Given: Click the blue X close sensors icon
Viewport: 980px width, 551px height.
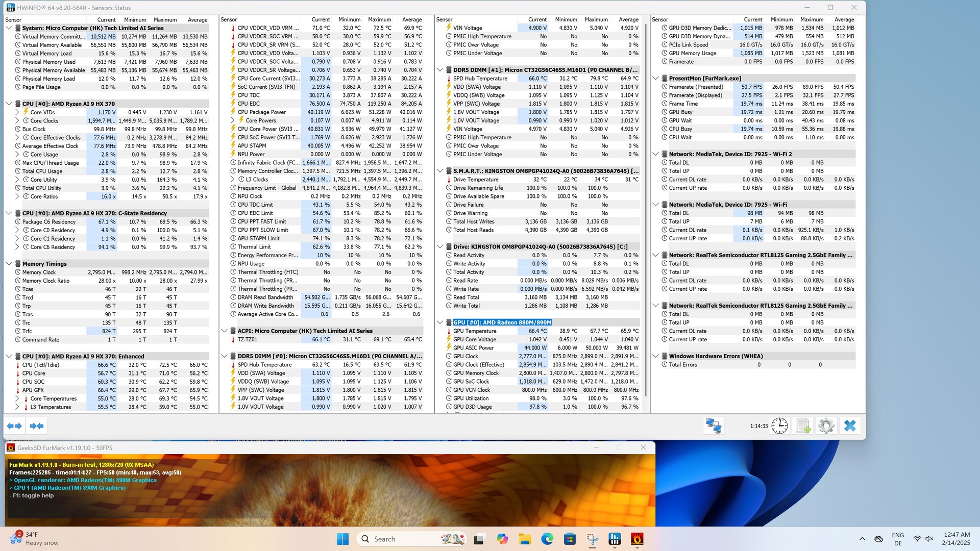Looking at the screenshot, I should pyautogui.click(x=850, y=426).
